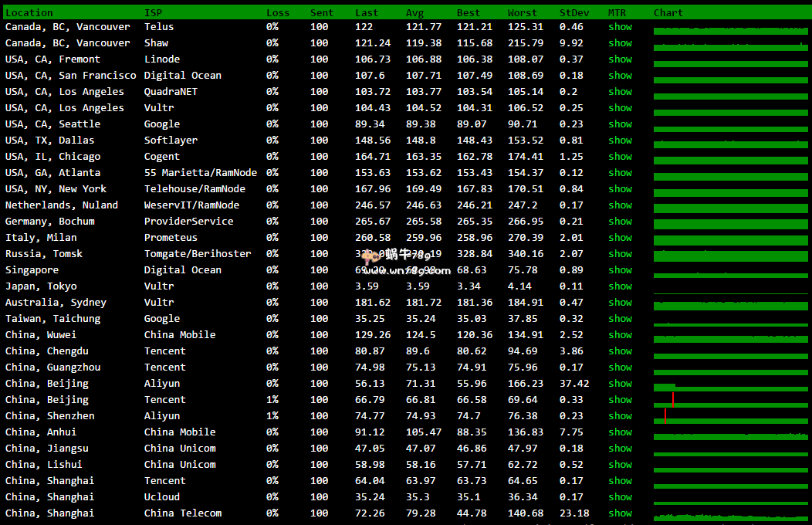Click the ISP column header
This screenshot has width=812, height=525.
153,12
